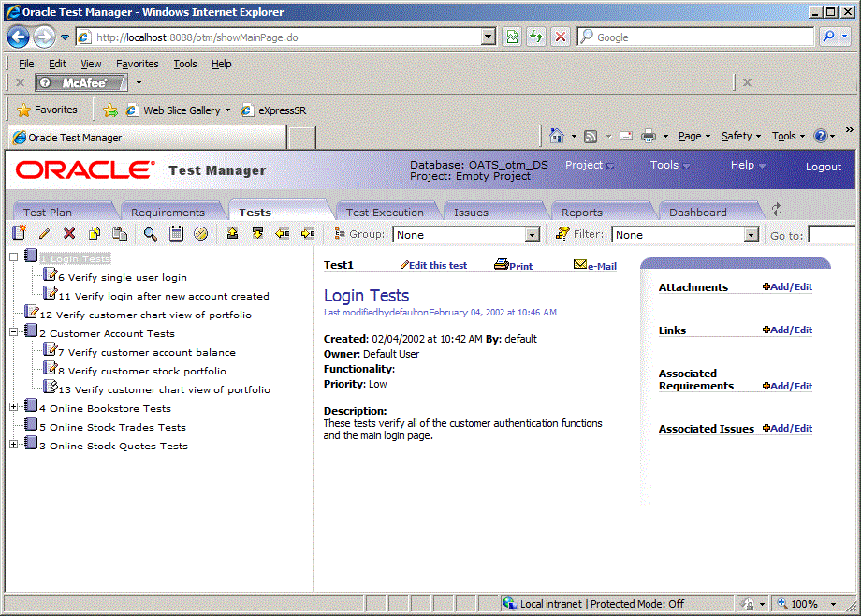This screenshot has width=861, height=616.
Task: Select test 6 Verify single user login
Action: [x=123, y=277]
